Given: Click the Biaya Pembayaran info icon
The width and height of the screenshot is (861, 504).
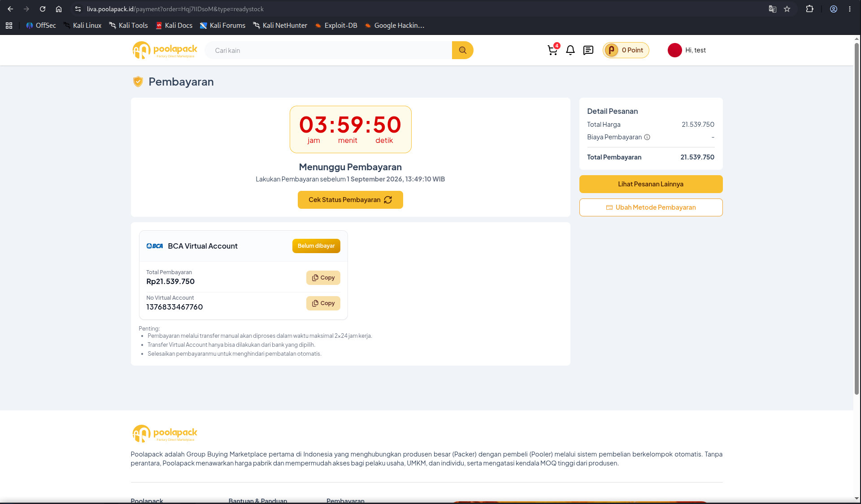Looking at the screenshot, I should coord(647,137).
